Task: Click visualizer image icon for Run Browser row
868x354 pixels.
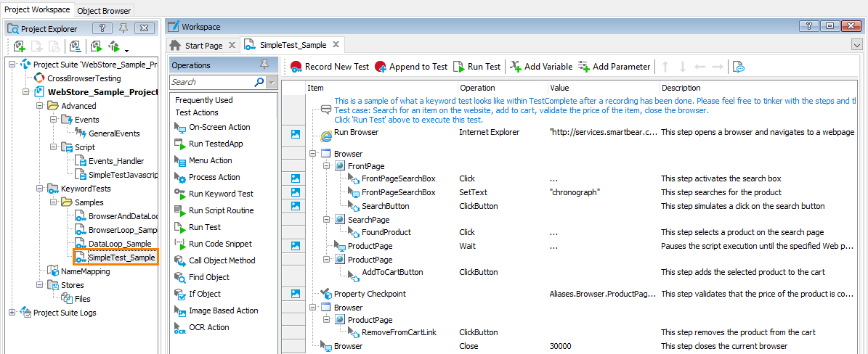Action: tap(295, 133)
